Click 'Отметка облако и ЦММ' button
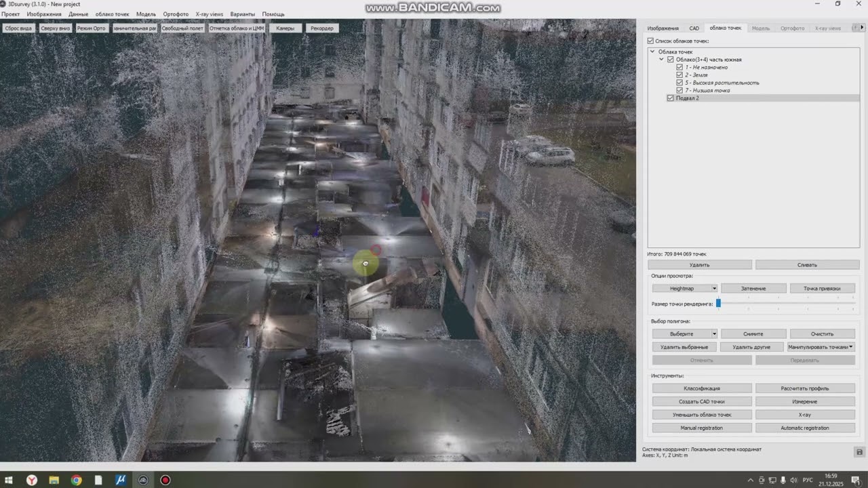The height and width of the screenshot is (488, 868). [237, 28]
